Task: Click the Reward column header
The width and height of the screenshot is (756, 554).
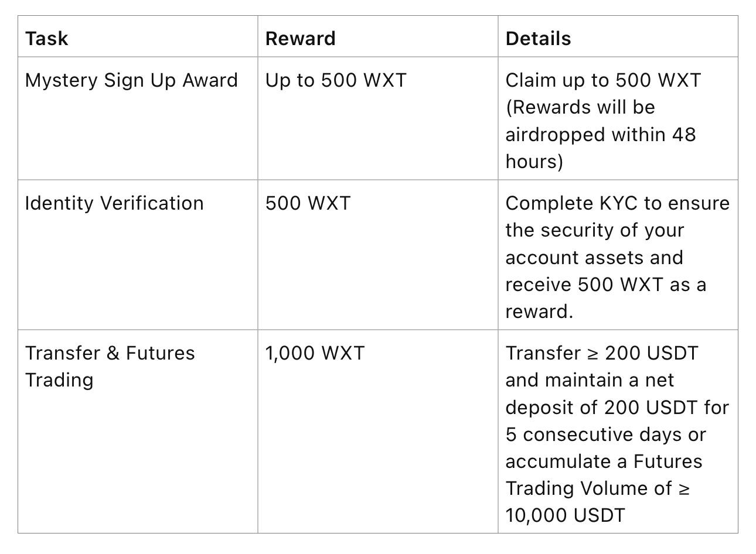Action: tap(300, 39)
